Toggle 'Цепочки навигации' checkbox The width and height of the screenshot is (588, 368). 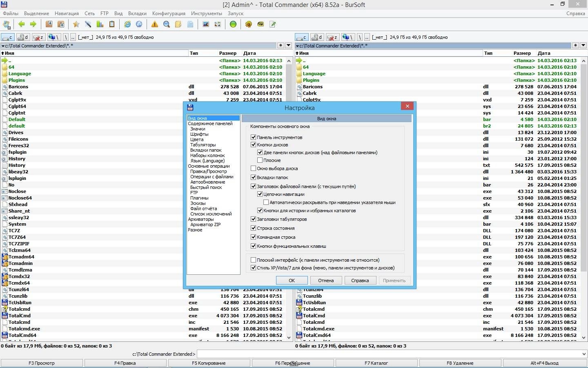coord(260,194)
